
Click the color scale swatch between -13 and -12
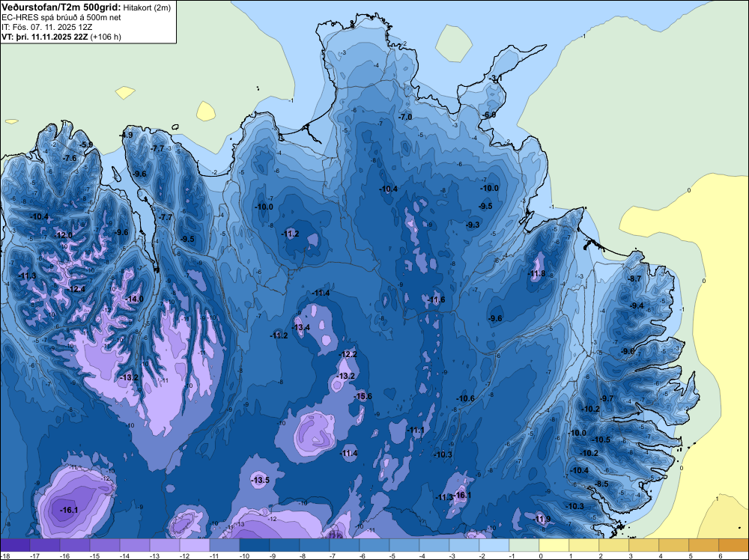(165, 545)
